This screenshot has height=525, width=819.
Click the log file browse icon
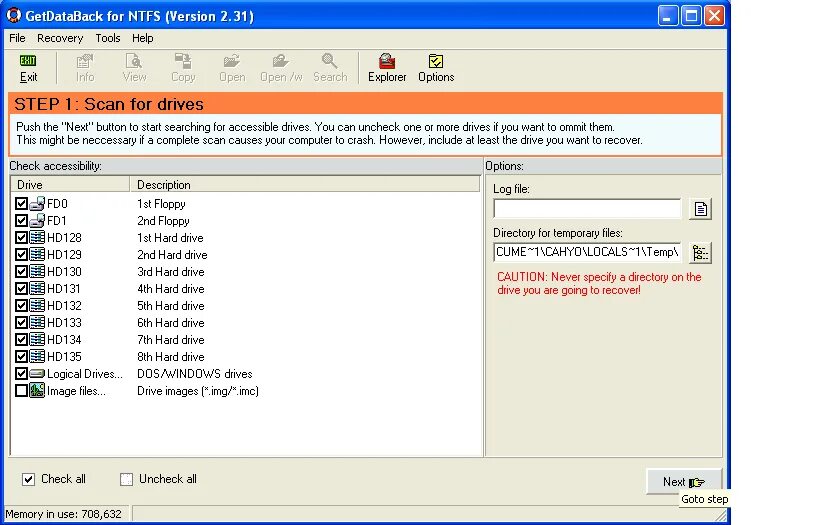click(700, 209)
